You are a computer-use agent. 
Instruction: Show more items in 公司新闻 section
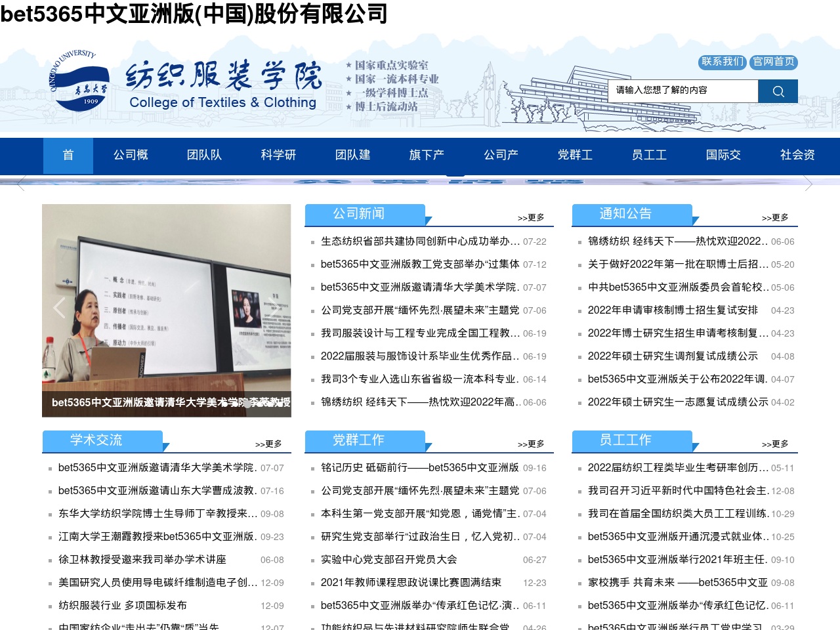pyautogui.click(x=531, y=218)
